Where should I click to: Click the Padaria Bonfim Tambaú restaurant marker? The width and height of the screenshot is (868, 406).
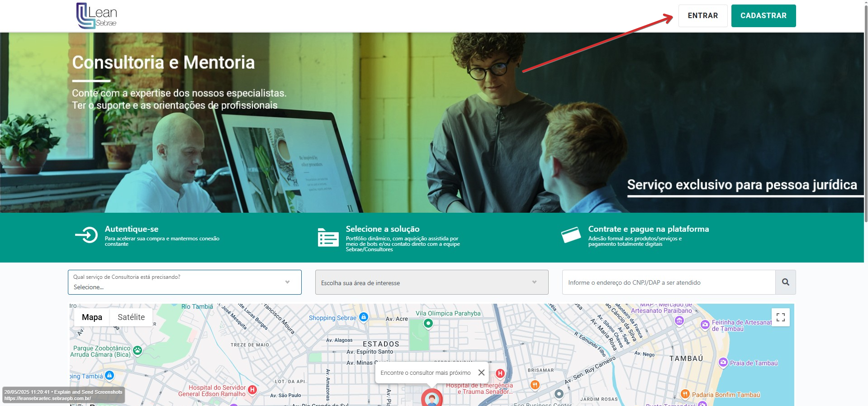coord(685,394)
